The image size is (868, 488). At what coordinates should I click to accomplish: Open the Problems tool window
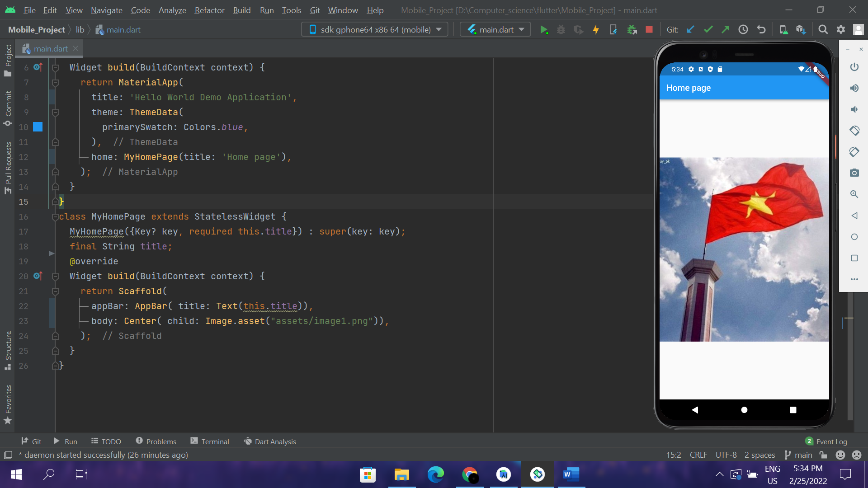click(156, 441)
